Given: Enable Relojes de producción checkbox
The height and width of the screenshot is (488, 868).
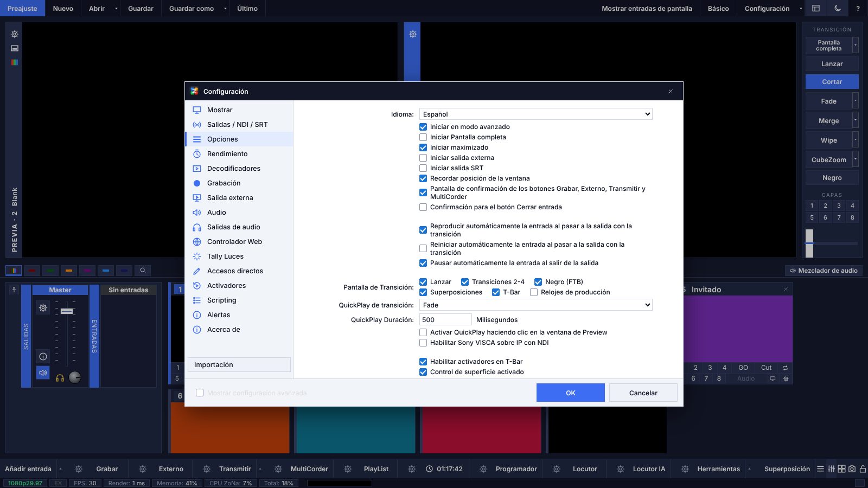Looking at the screenshot, I should click(x=534, y=292).
